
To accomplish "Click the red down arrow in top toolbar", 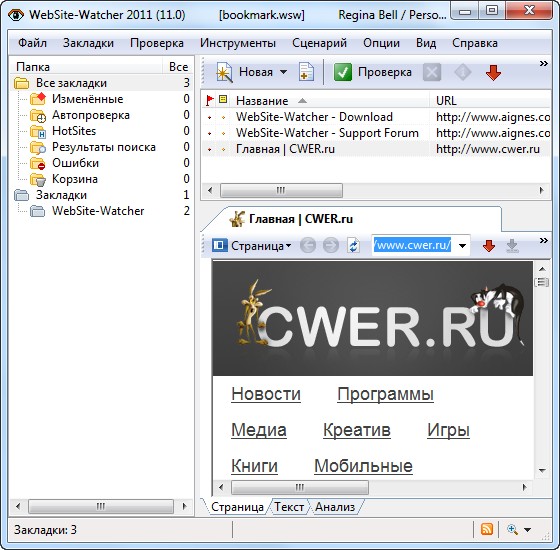I will pyautogui.click(x=493, y=72).
